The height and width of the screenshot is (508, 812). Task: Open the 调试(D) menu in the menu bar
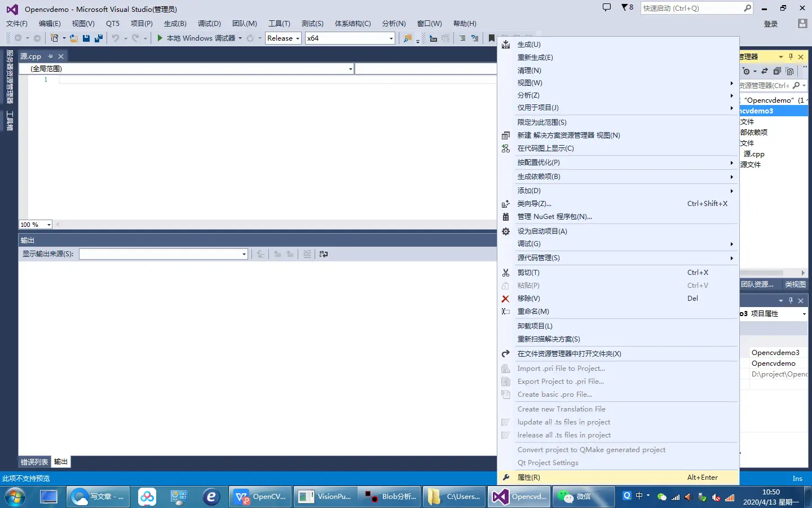209,24
